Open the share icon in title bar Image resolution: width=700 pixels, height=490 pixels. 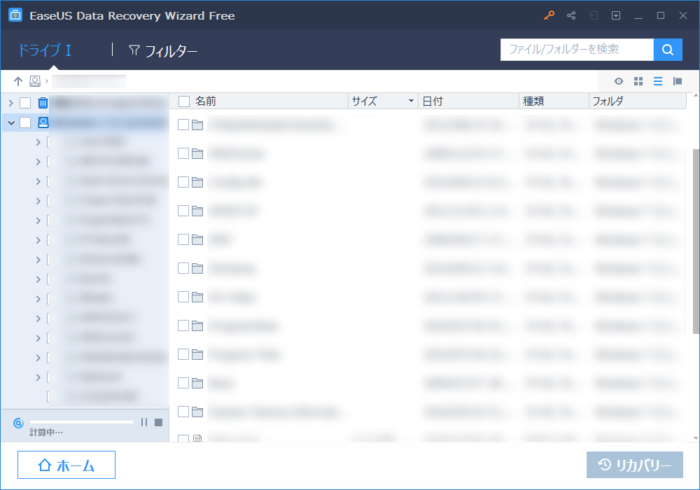click(x=571, y=16)
